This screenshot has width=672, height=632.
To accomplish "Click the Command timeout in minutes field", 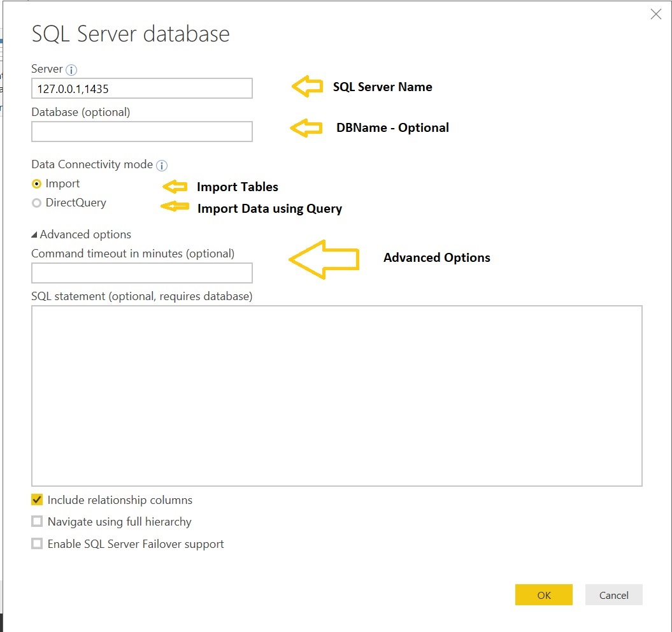I will coord(142,273).
